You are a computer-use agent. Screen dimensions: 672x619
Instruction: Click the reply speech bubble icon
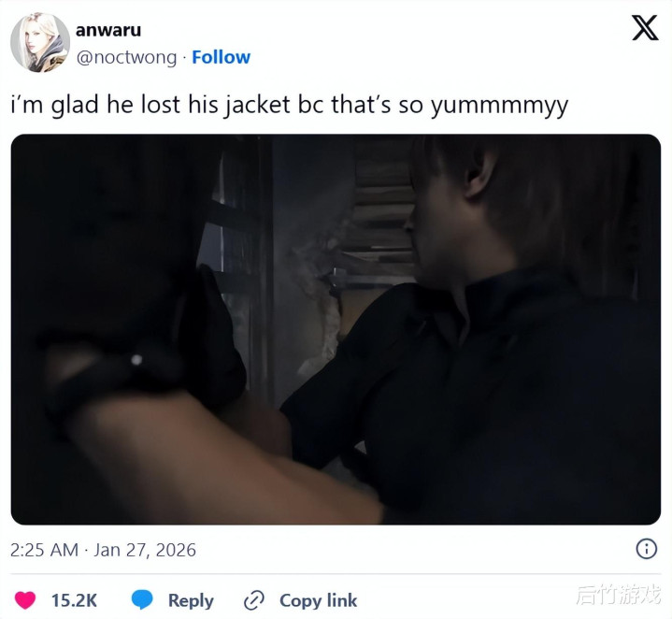[142, 599]
